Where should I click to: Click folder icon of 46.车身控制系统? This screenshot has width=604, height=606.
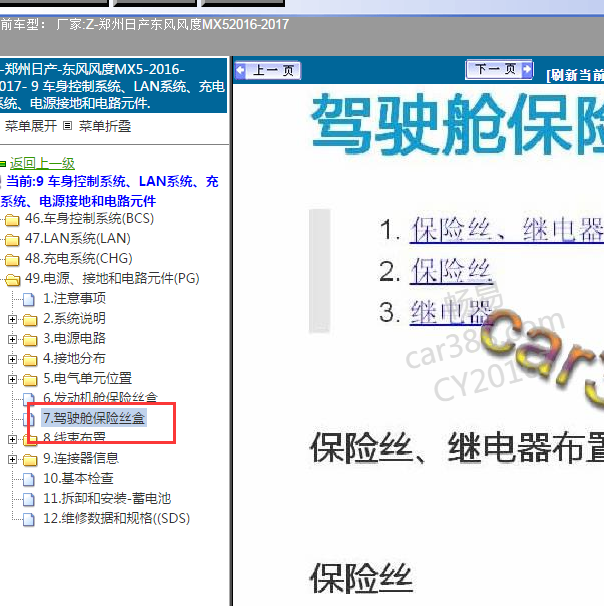pyautogui.click(x=12, y=220)
